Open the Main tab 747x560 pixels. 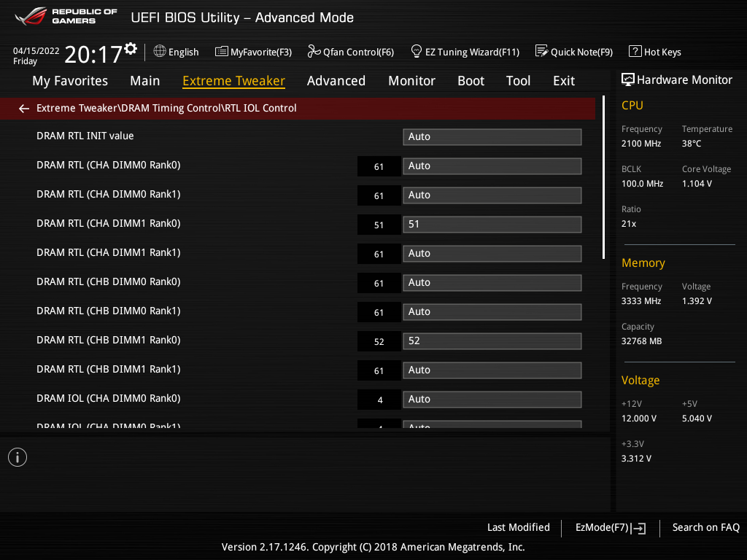[x=145, y=81]
